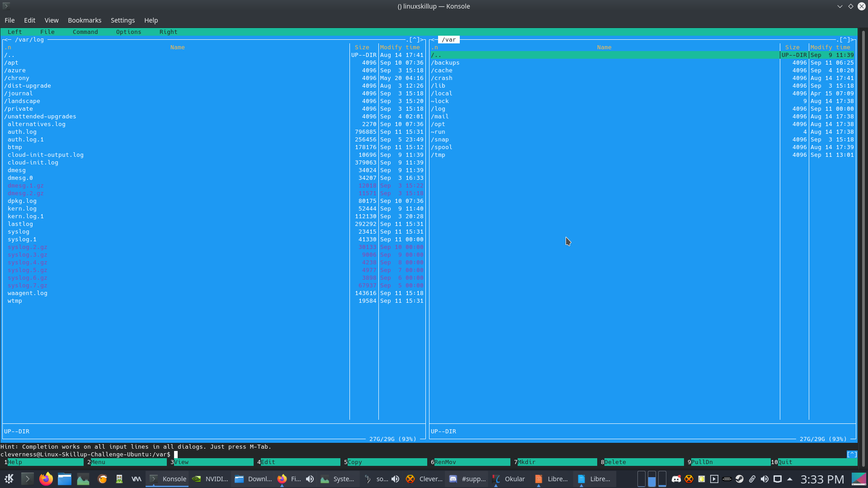Viewport: 868px width, 488px height.
Task: Click the 1 Help function key button
Action: tap(44, 462)
